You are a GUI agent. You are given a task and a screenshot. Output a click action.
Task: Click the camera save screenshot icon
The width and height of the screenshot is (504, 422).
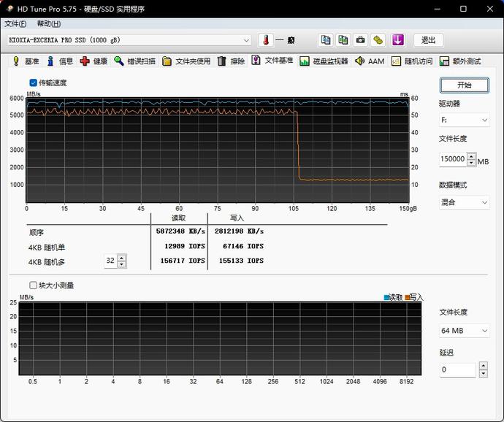360,40
